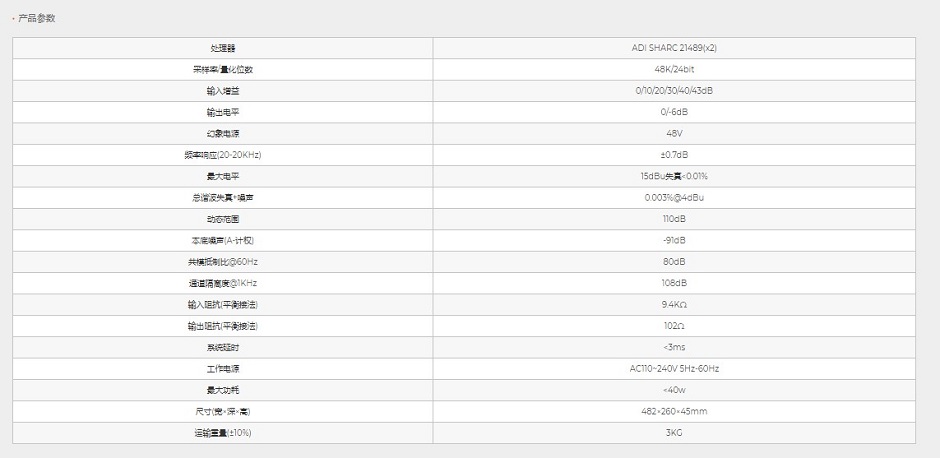
Task: Click the 共模抑制比@60Hz label
Action: click(223, 262)
